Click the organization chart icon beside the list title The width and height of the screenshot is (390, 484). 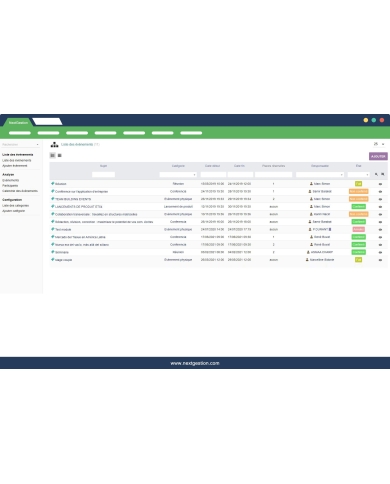pos(54,144)
